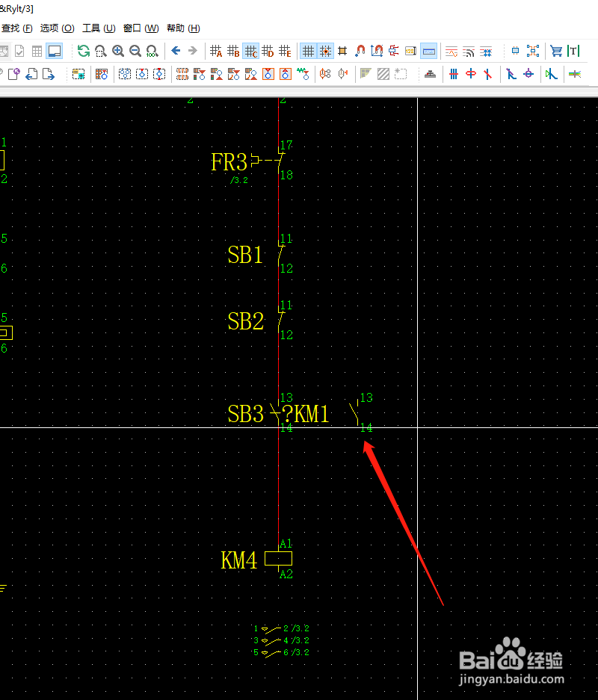Open the 窗口 (W) menu
The height and width of the screenshot is (700, 598).
coord(141,28)
